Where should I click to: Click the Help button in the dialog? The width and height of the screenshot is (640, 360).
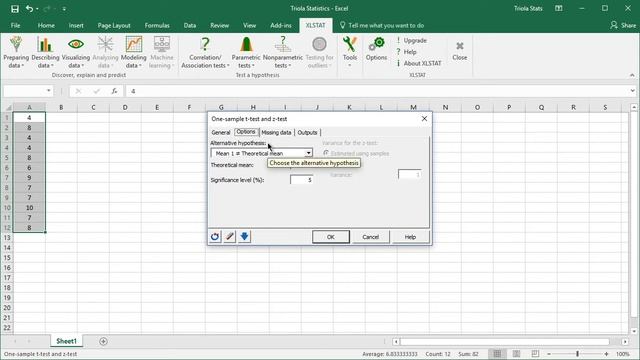410,237
